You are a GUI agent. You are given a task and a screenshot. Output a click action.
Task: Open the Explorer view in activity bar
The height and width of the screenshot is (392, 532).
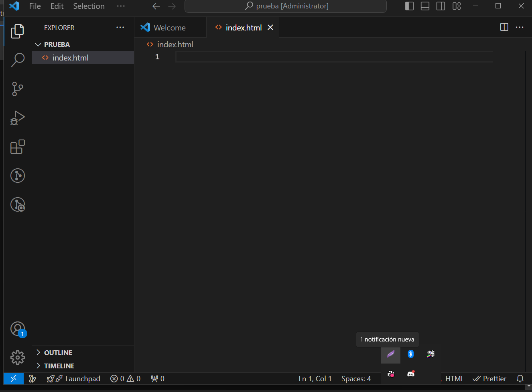17,31
